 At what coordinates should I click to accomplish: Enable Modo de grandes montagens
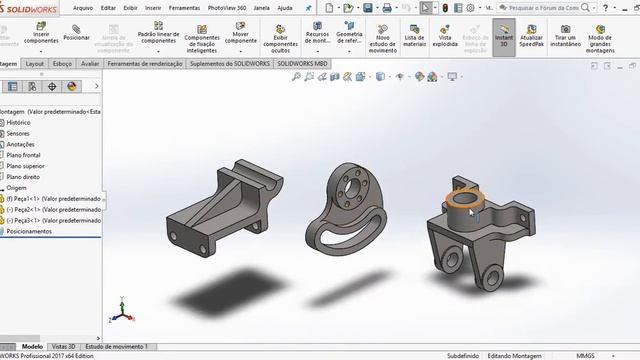600,38
